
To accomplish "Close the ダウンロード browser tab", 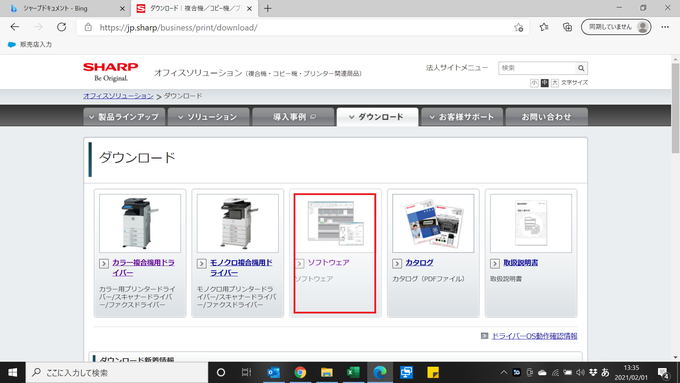I will point(249,8).
